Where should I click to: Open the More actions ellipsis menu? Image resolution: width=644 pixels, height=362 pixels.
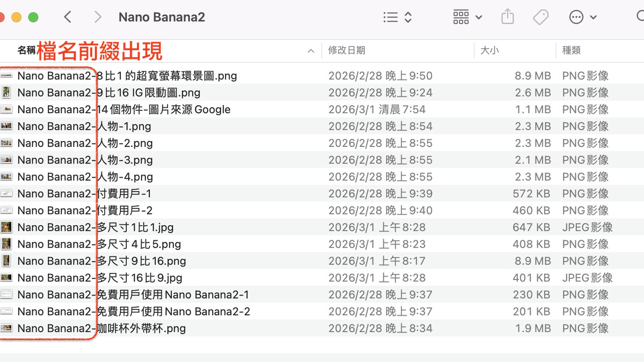(x=583, y=17)
